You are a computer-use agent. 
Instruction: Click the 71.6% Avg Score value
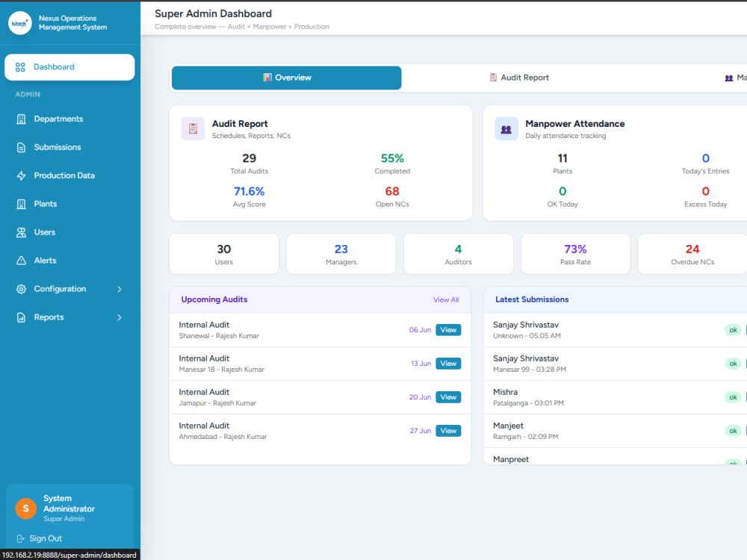pyautogui.click(x=249, y=191)
